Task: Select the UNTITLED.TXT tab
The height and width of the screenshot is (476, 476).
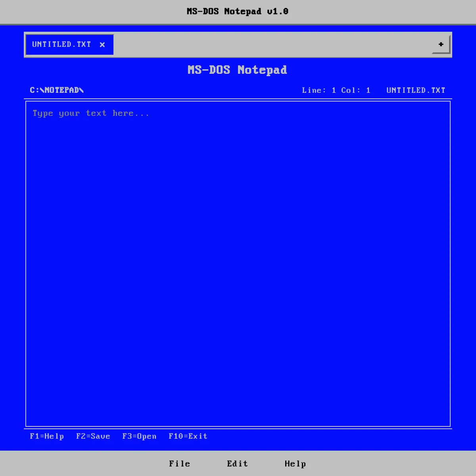Action: point(61,44)
